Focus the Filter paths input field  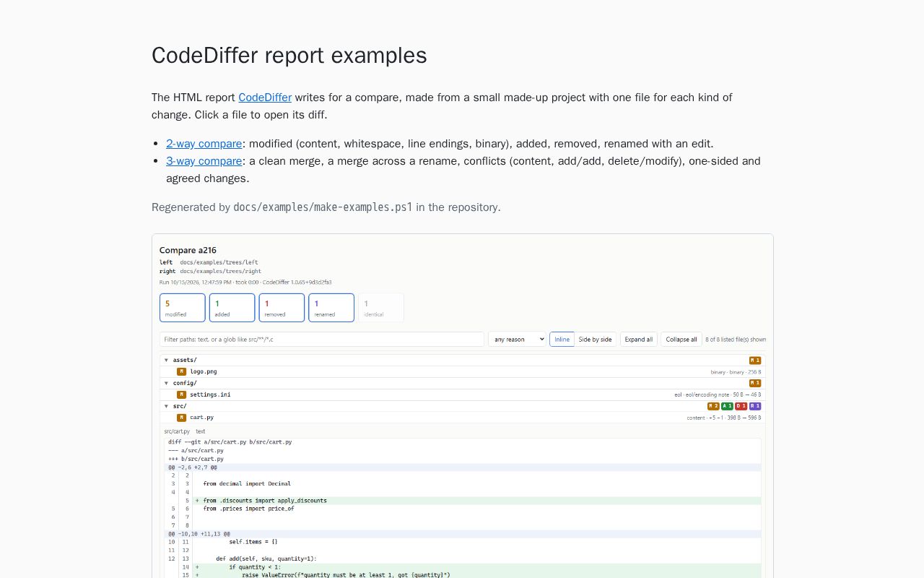pyautogui.click(x=322, y=340)
